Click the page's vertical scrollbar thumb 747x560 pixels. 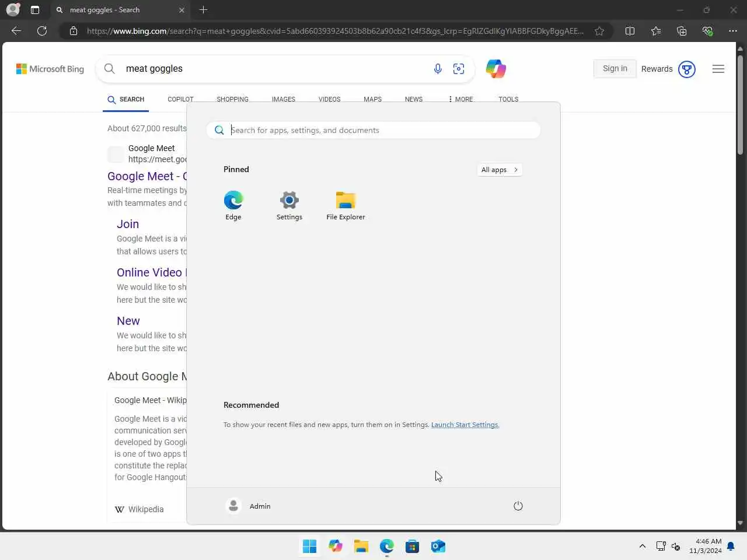pyautogui.click(x=740, y=105)
